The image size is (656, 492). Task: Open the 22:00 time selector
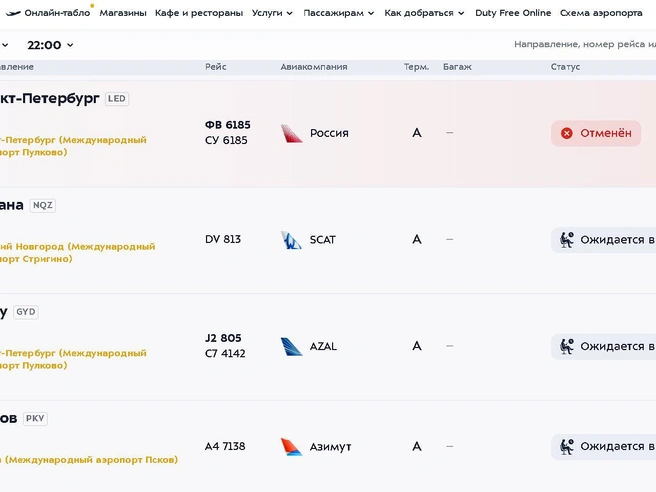50,45
